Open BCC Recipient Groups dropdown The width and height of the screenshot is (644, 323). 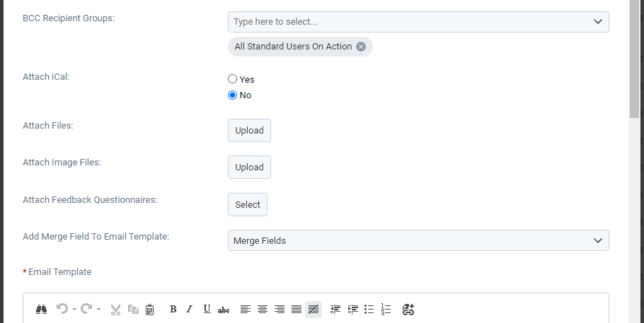(418, 22)
